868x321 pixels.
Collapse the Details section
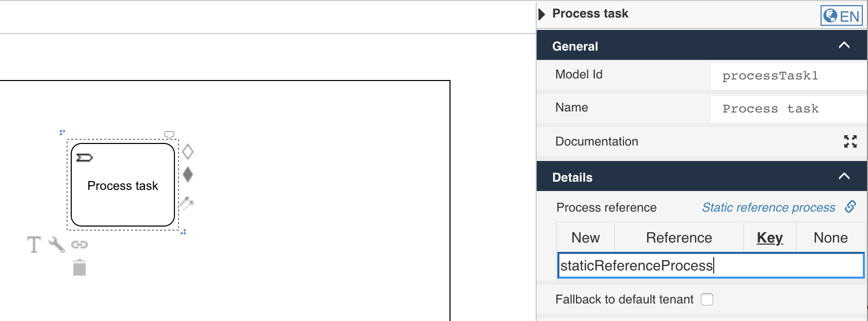(x=844, y=176)
